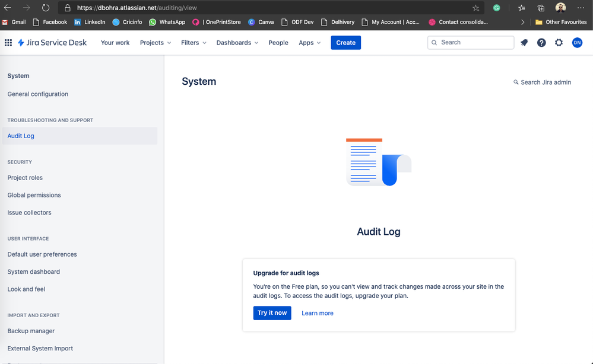Viewport: 593px width, 364px height.
Task: Open Look and feel in sidebar
Action: pyautogui.click(x=26, y=289)
